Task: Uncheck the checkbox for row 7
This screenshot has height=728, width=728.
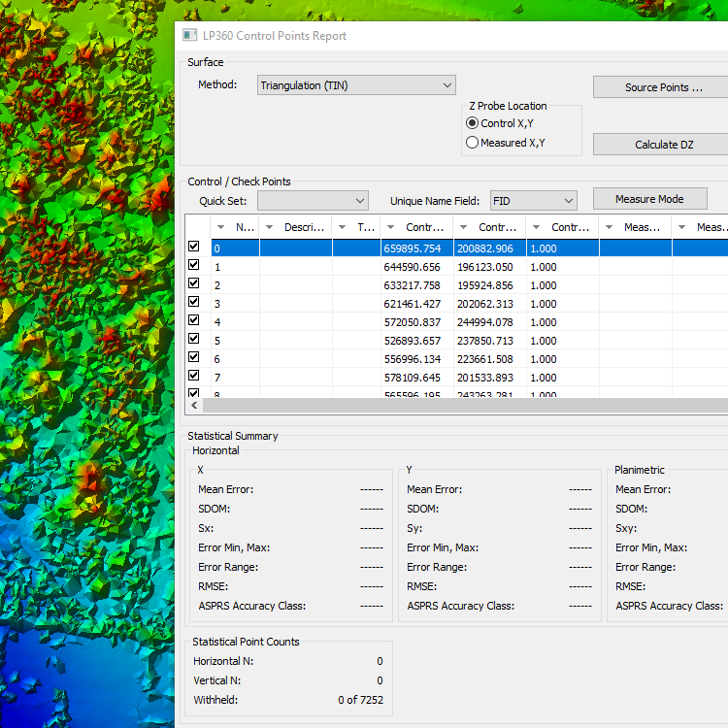Action: click(x=193, y=375)
